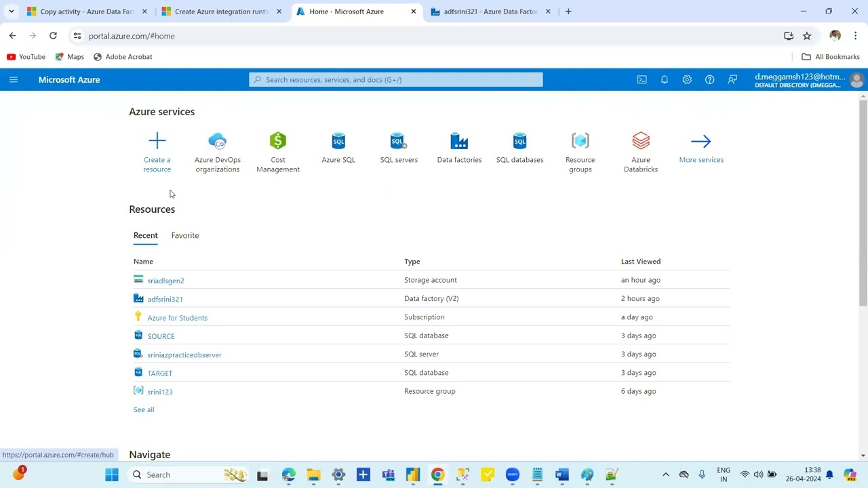
Task: Close the Home - Microsoft Azure tab
Action: pos(414,12)
